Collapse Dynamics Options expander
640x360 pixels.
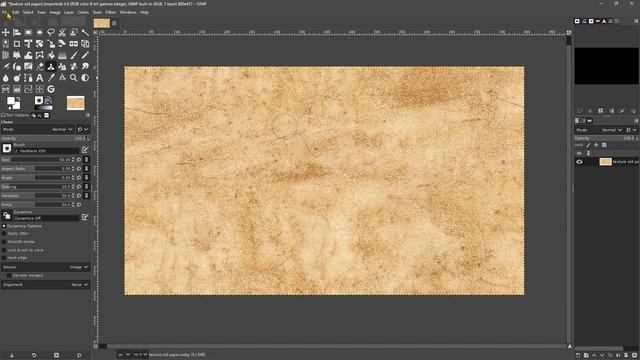(x=4, y=226)
